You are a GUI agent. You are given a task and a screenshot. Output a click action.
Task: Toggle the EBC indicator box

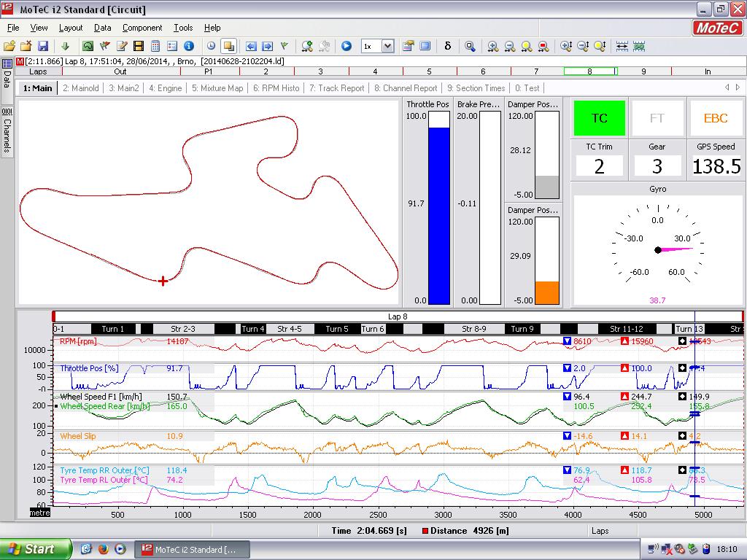(716, 118)
